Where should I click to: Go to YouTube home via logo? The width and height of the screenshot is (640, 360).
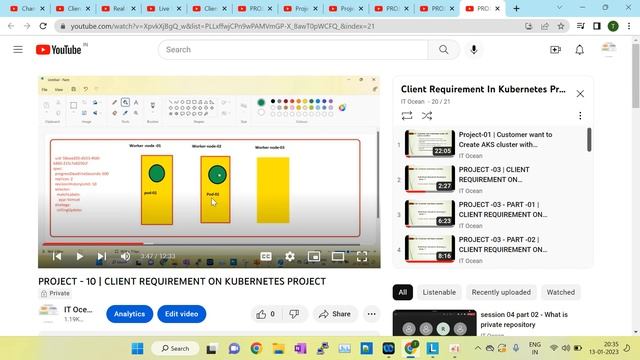coord(59,50)
